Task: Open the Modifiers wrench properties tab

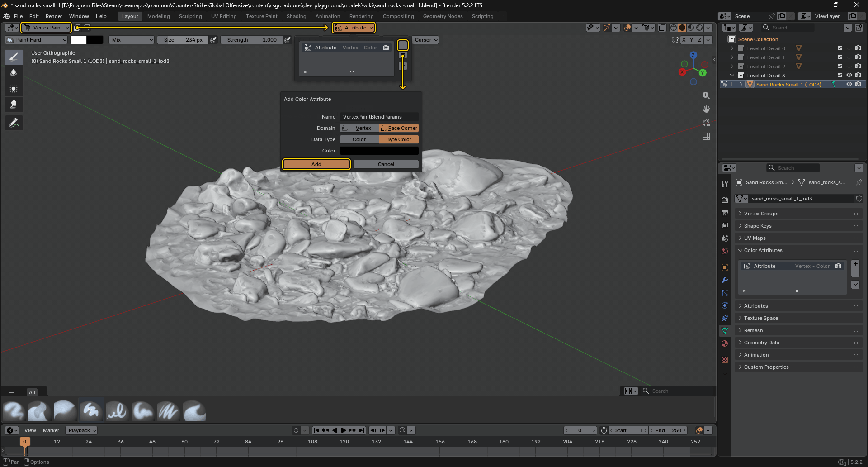Action: tap(725, 280)
